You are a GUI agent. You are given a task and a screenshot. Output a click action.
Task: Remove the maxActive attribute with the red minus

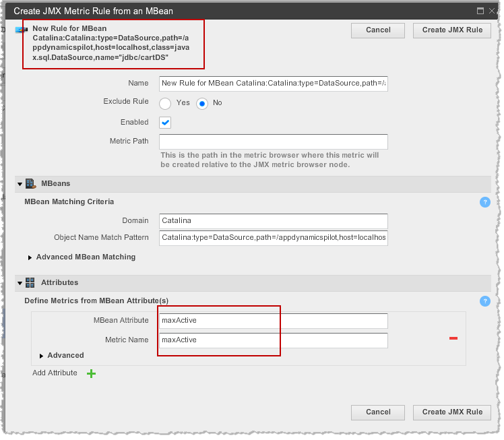[x=453, y=338]
